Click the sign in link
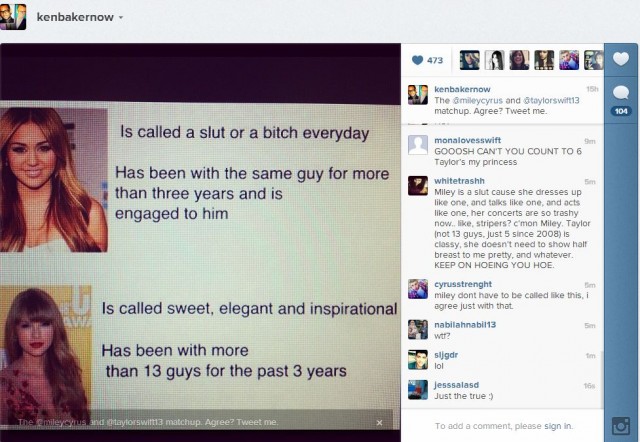 point(559,426)
